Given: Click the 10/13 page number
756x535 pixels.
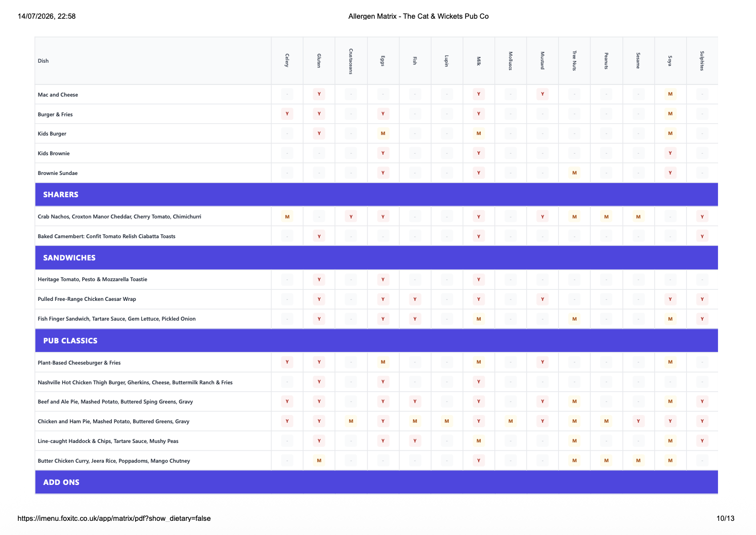Looking at the screenshot, I should click(725, 518).
